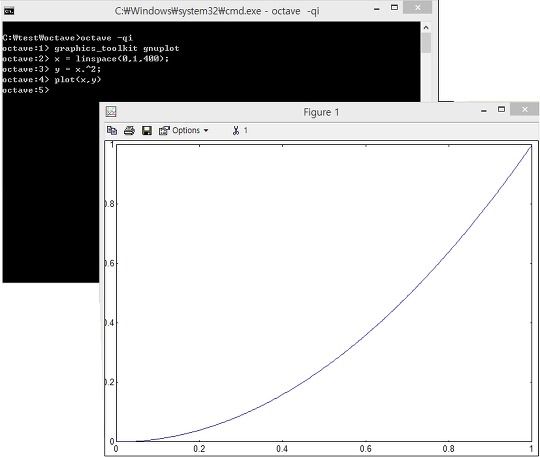Viewport: 540px width, 457px height.
Task: Close the Figure 1 window
Action: 525,110
